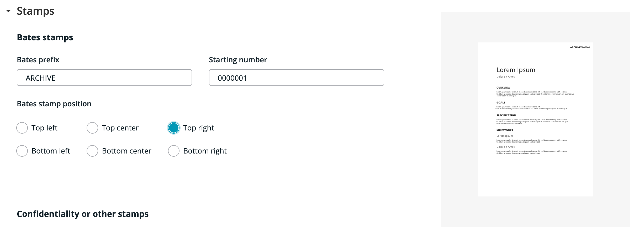Choose Bottom left stamp position

coord(22,151)
